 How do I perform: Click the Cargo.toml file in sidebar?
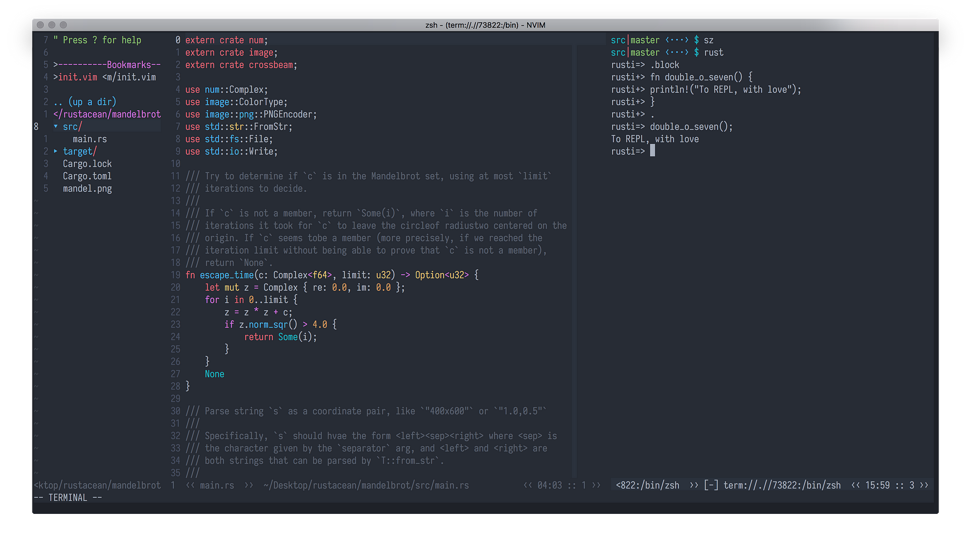tap(86, 176)
